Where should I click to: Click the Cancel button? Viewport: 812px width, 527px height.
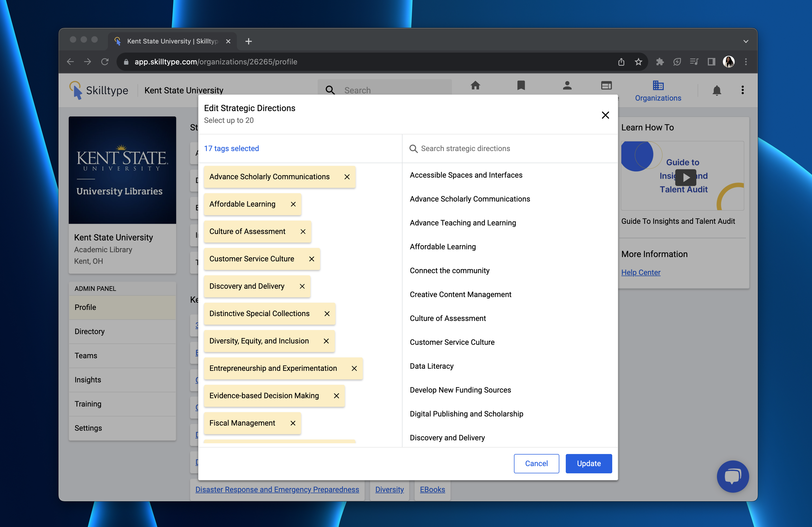pyautogui.click(x=536, y=464)
